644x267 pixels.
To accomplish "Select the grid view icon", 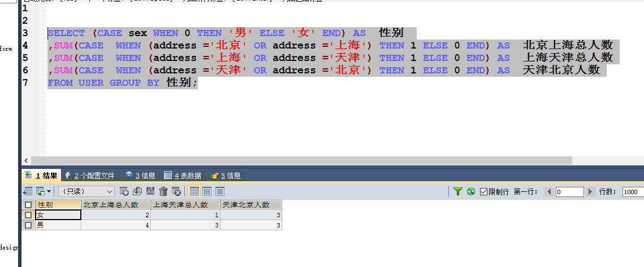I will (x=195, y=191).
